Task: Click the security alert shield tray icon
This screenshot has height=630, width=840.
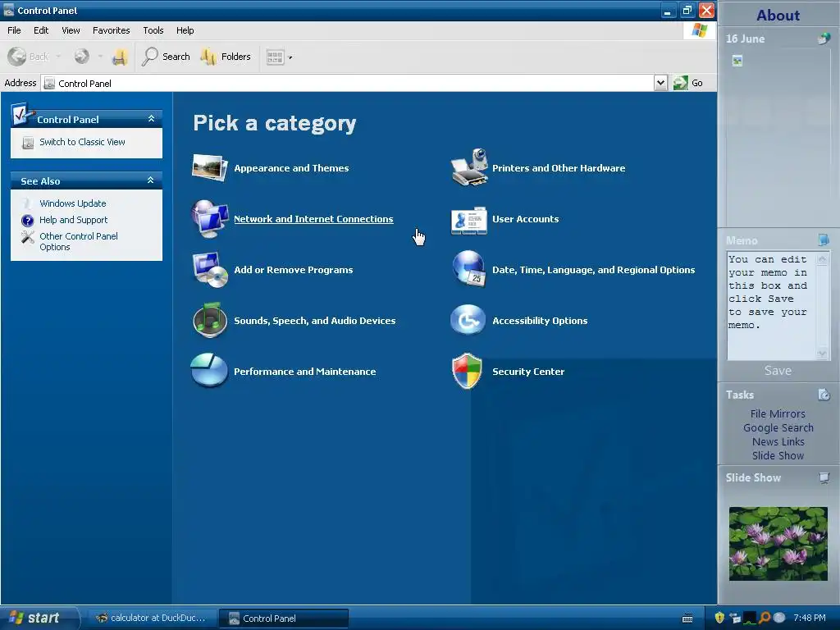Action: [719, 618]
